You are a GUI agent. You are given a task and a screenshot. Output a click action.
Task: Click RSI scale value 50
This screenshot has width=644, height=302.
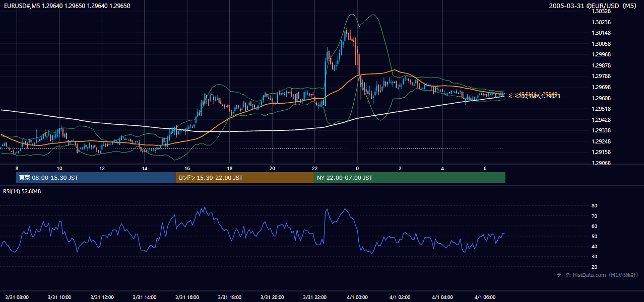click(x=595, y=236)
